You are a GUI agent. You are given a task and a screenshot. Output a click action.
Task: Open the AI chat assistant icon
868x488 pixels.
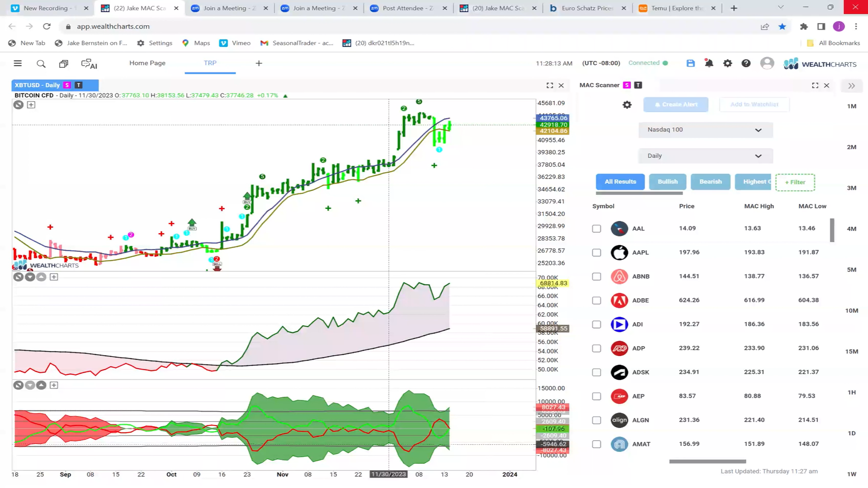click(x=89, y=64)
